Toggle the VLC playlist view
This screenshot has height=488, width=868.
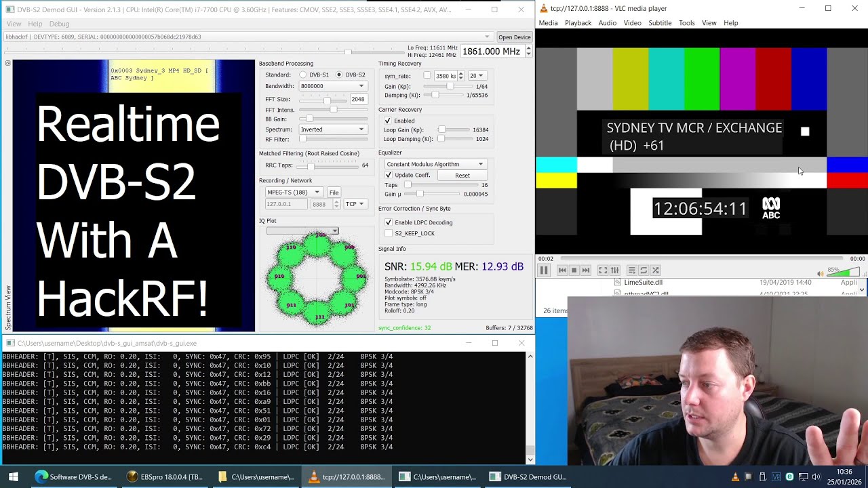(x=632, y=270)
